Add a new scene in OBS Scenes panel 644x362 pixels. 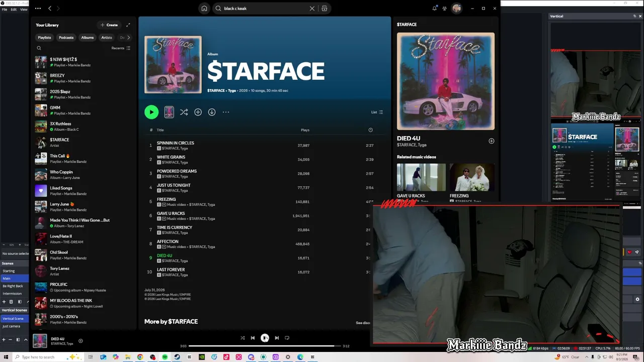pyautogui.click(x=4, y=302)
